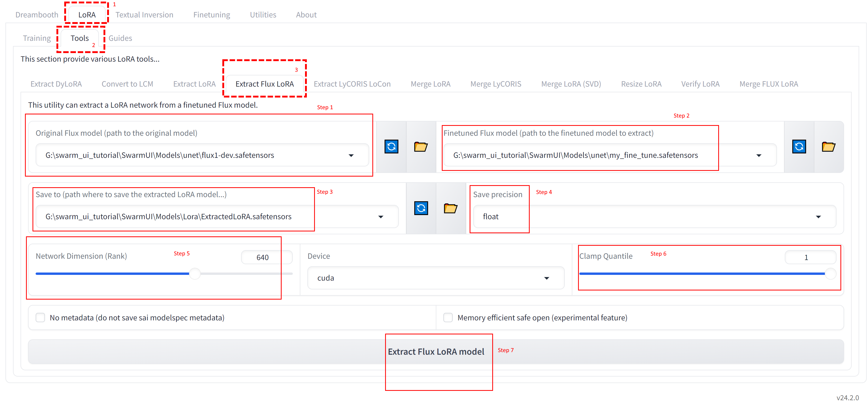The width and height of the screenshot is (868, 408).
Task: Click the Clamp Quantile number field
Action: pyautogui.click(x=810, y=257)
